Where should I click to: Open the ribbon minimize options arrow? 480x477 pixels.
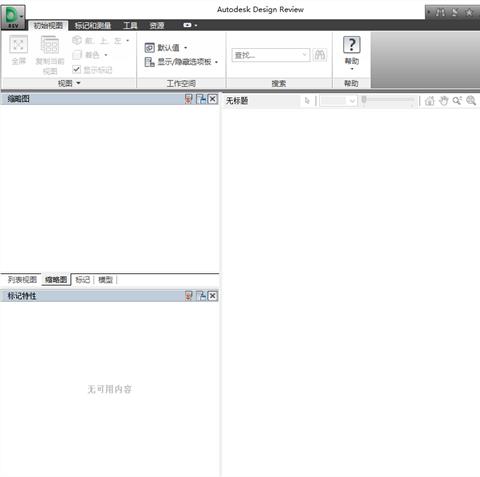pyautogui.click(x=196, y=25)
